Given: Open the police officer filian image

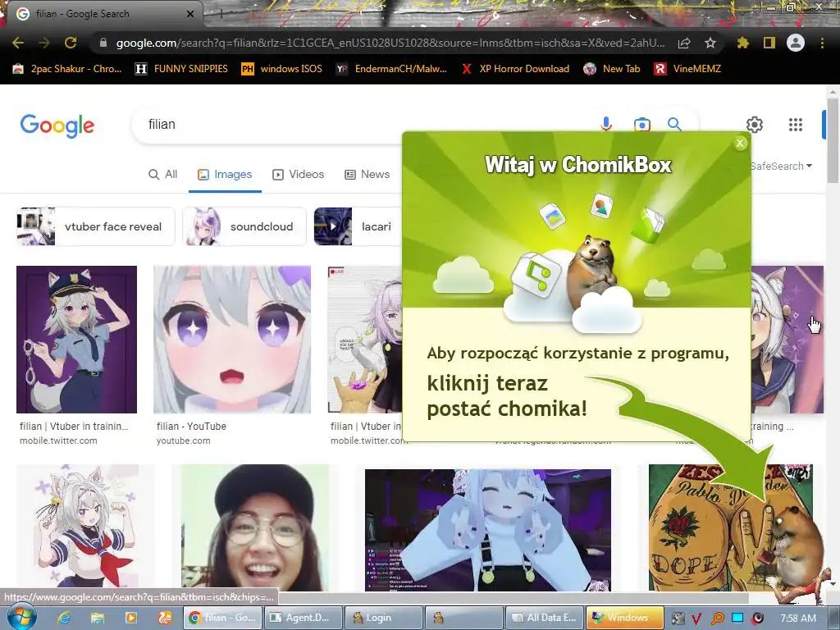Looking at the screenshot, I should 76,340.
